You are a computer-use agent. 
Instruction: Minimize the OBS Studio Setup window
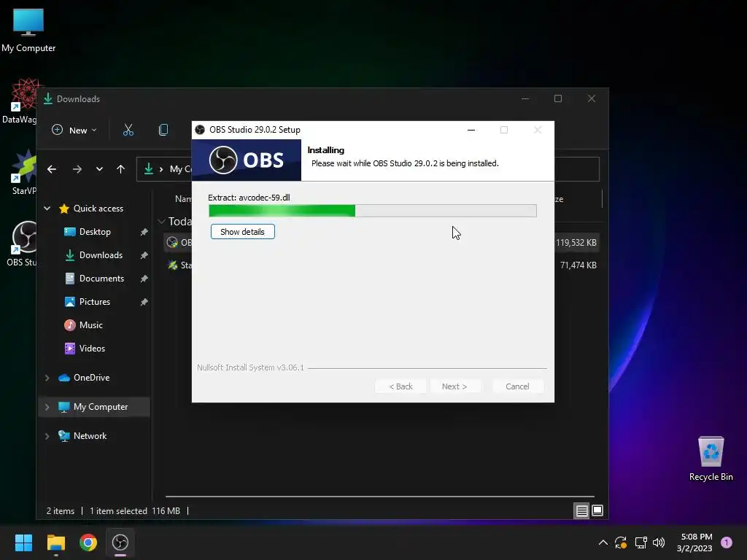[471, 130]
